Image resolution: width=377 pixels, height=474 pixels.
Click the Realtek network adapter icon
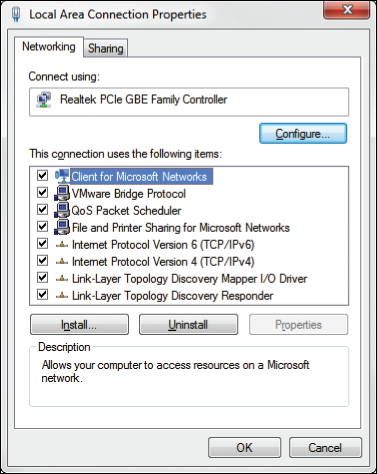44,100
